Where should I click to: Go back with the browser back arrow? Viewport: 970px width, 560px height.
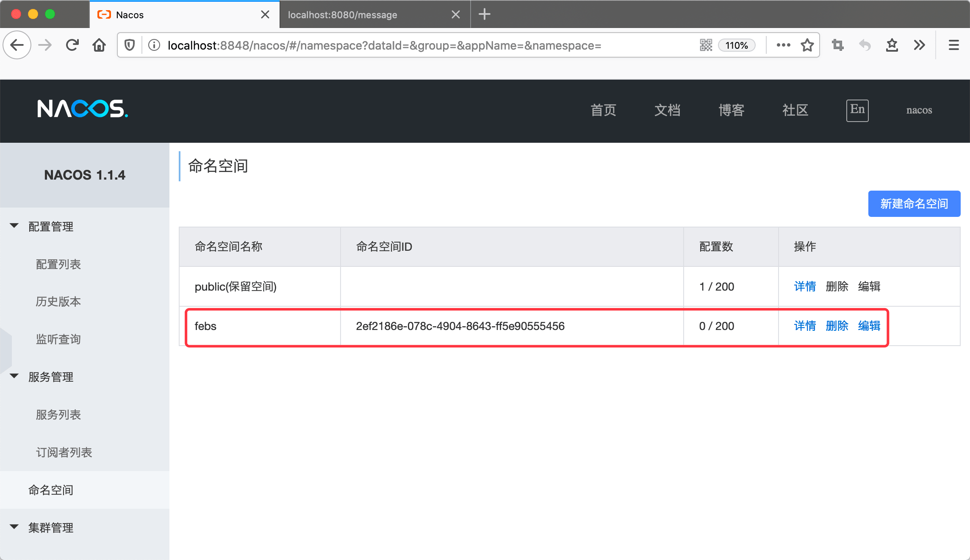tap(17, 45)
